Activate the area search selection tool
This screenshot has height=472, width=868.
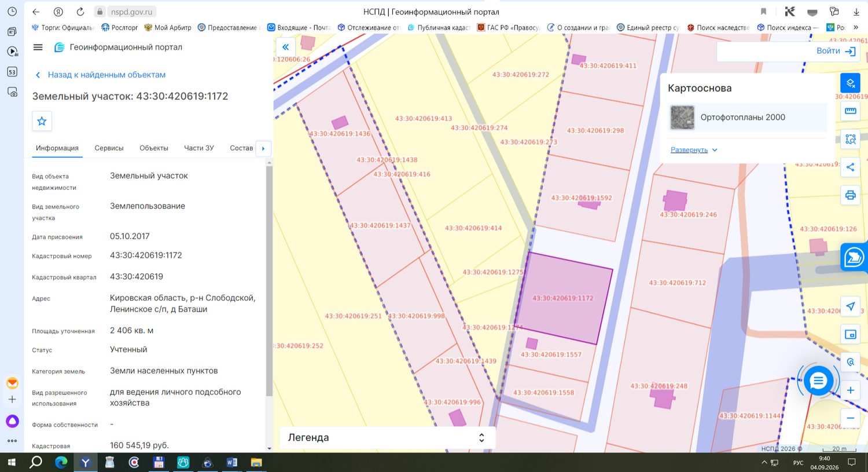[850, 139]
